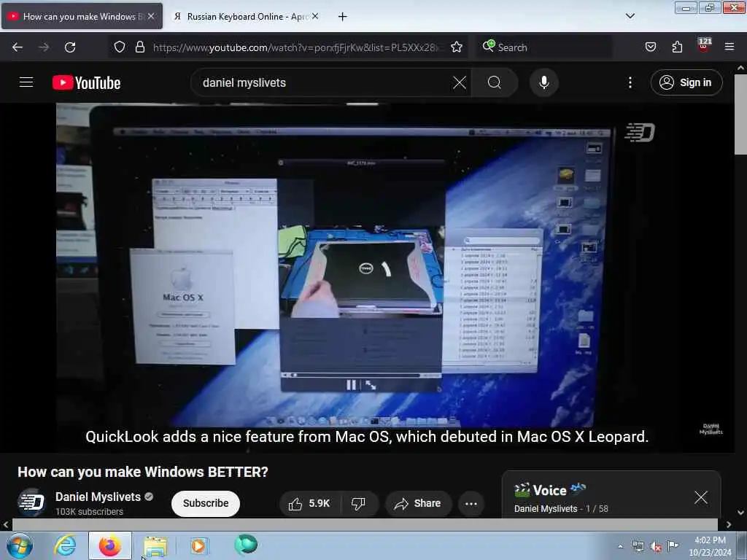Click the Sign in button

pyautogui.click(x=686, y=82)
